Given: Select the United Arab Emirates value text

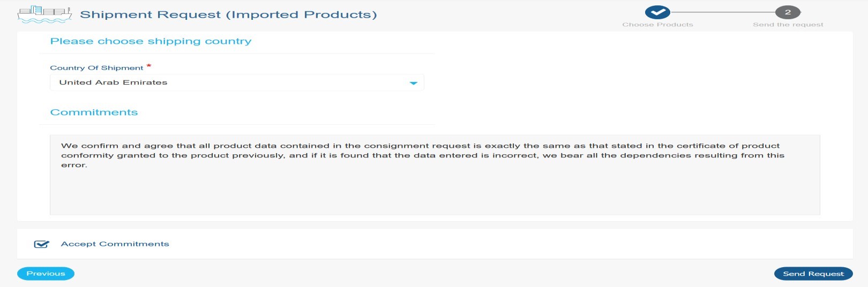Looking at the screenshot, I should [x=113, y=82].
